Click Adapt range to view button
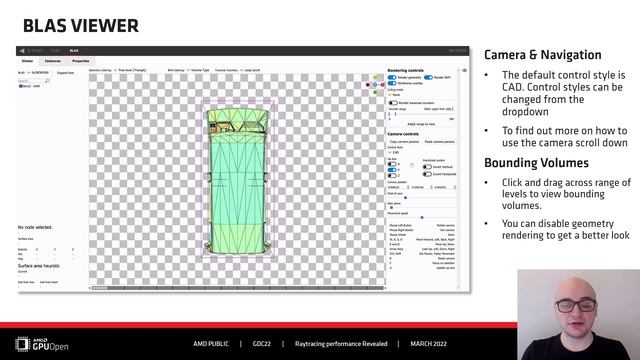Image resolution: width=640 pixels, height=360 pixels. (421, 124)
